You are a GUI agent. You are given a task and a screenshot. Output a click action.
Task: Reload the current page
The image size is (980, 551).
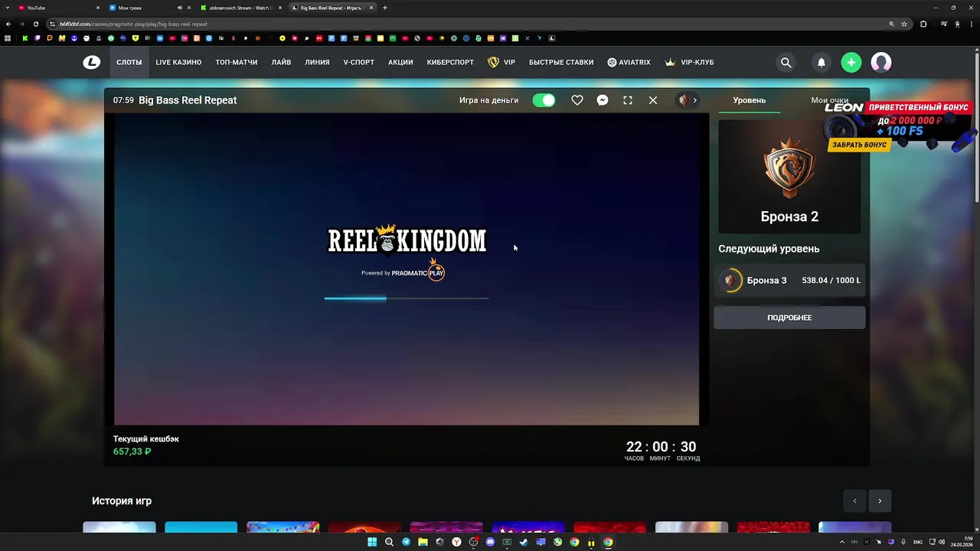pos(35,24)
